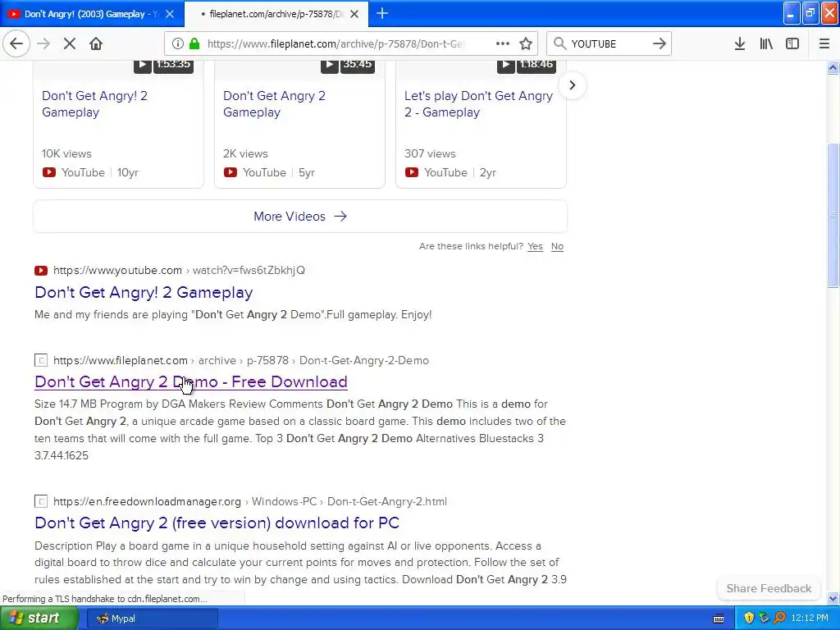
Task: Open the Downloads panel
Action: tap(740, 43)
